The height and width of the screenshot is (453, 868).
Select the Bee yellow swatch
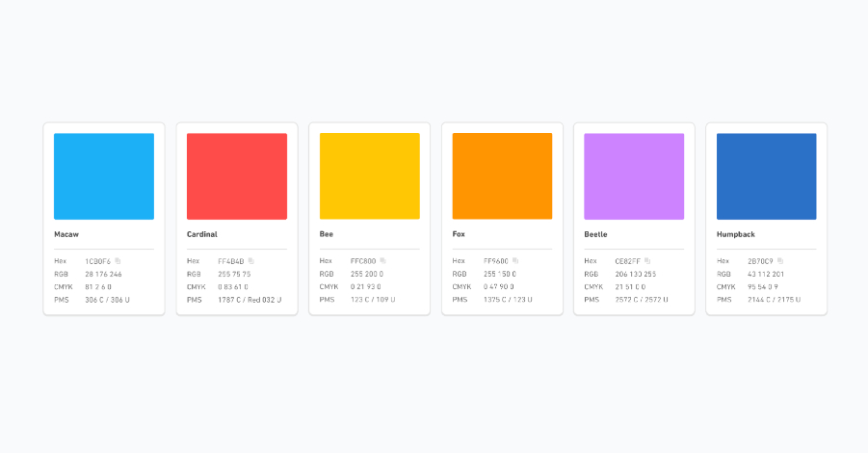[x=370, y=176]
